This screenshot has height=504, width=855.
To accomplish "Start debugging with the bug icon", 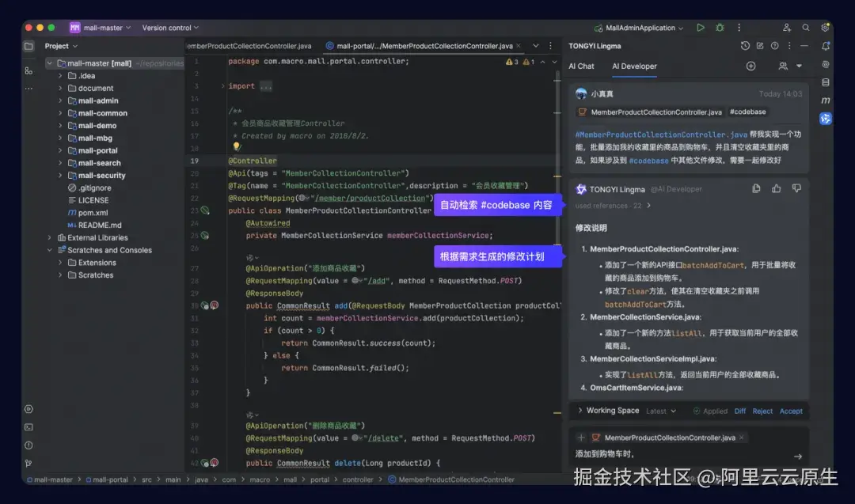I will click(720, 27).
